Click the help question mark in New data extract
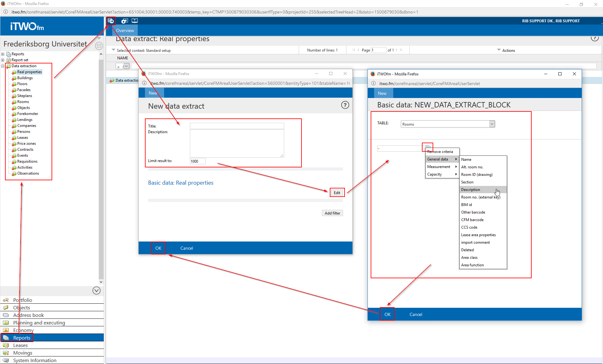603x364 pixels. (x=345, y=105)
